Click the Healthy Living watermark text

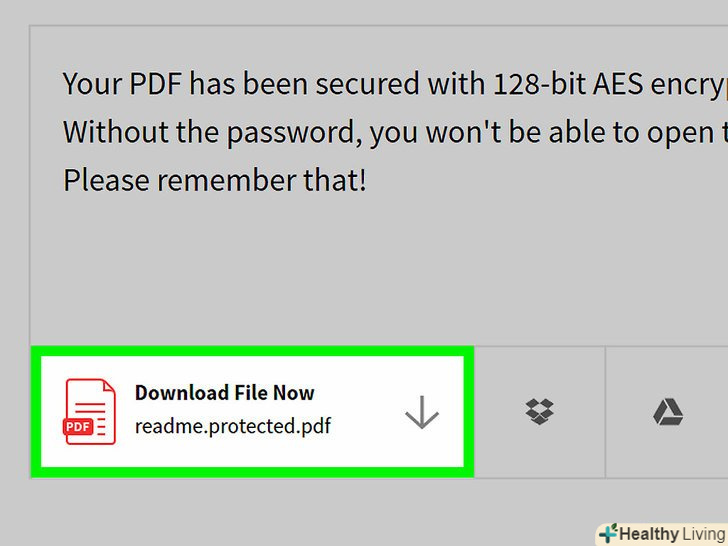pyautogui.click(x=670, y=534)
